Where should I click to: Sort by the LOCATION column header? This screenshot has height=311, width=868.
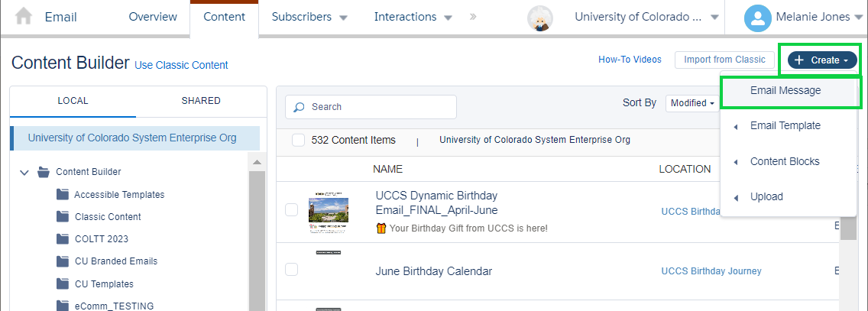(x=685, y=169)
